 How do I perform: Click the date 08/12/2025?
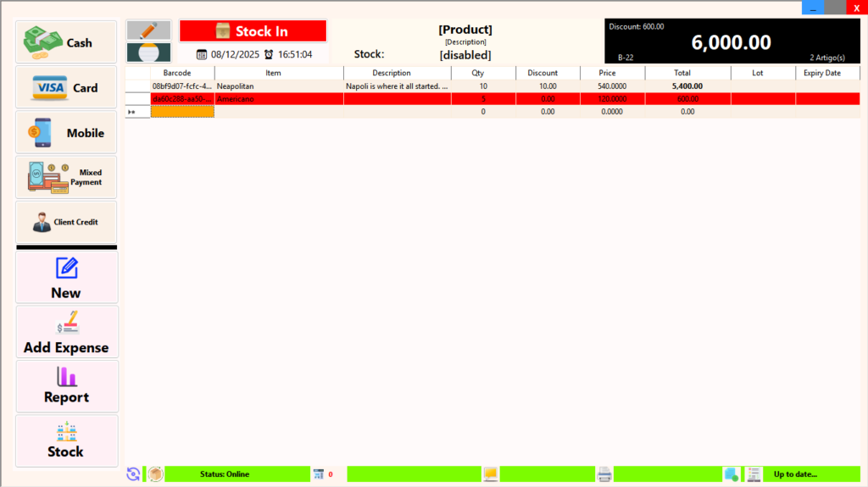[x=235, y=54]
